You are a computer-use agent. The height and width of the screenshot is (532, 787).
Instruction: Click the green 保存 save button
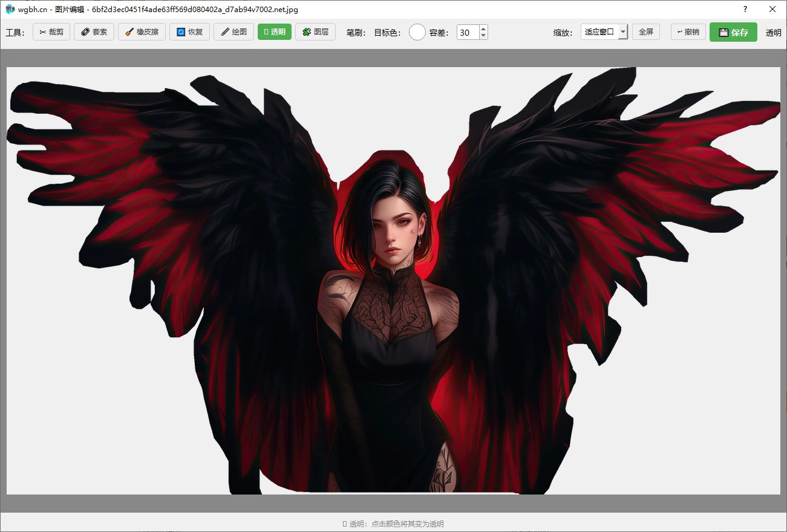point(733,33)
